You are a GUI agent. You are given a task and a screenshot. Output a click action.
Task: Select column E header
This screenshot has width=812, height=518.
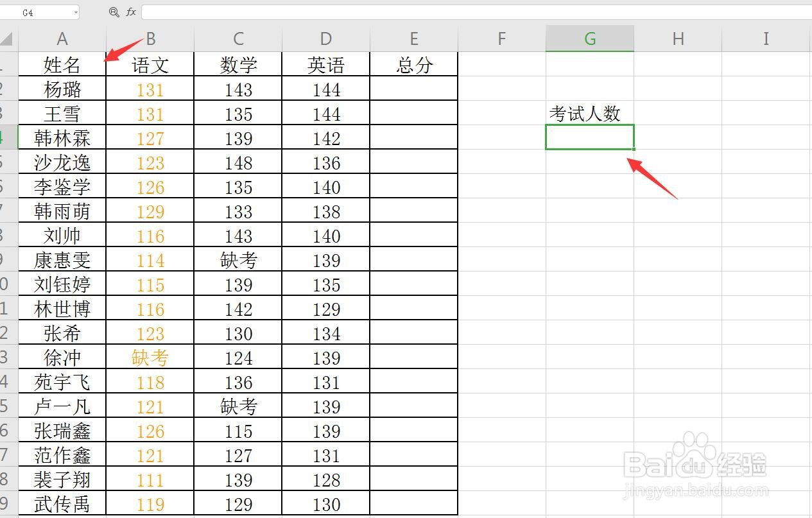coord(414,39)
